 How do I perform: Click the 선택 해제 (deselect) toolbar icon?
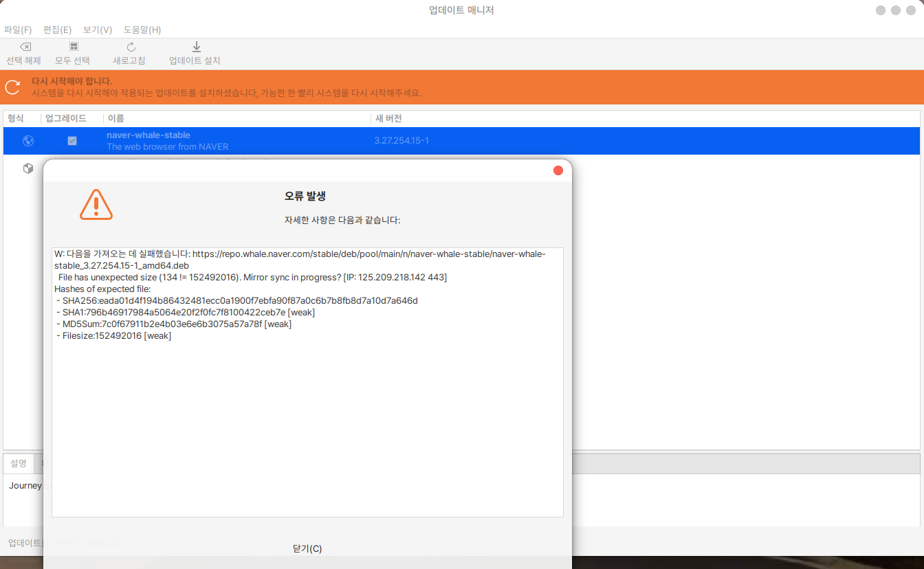coord(24,47)
